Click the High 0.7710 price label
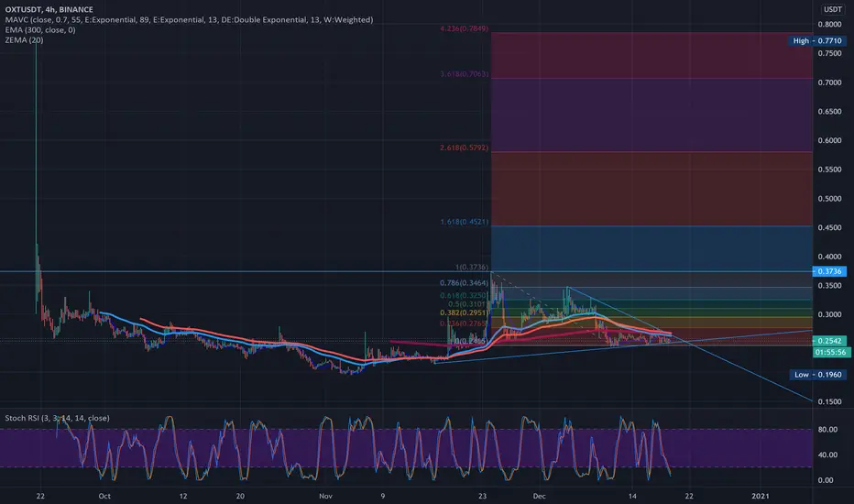This screenshot has height=504, width=854. [817, 41]
